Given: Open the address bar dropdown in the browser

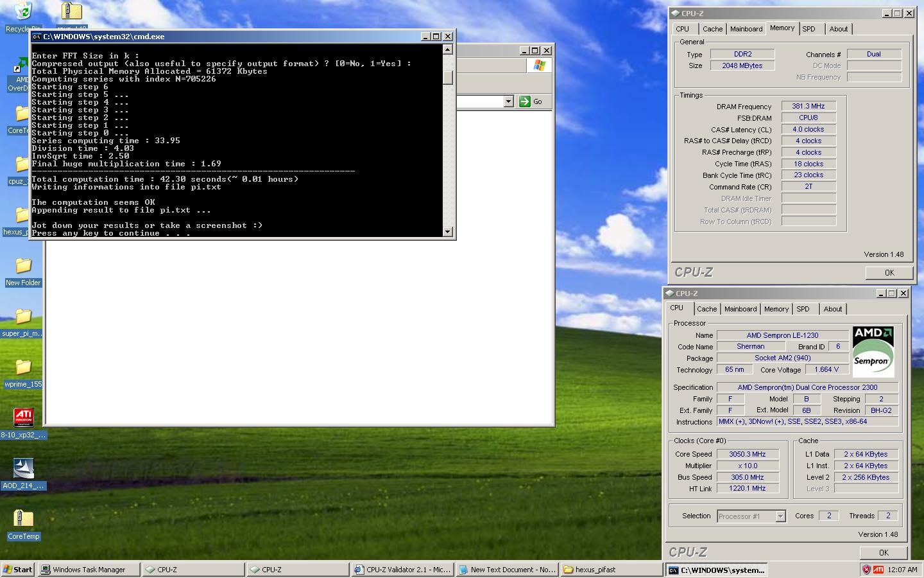Looking at the screenshot, I should (509, 101).
